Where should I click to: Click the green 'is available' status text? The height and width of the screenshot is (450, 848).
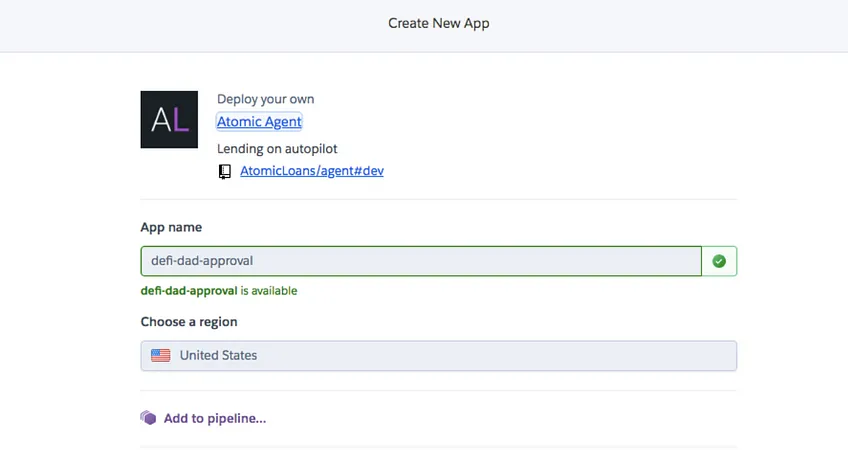269,291
